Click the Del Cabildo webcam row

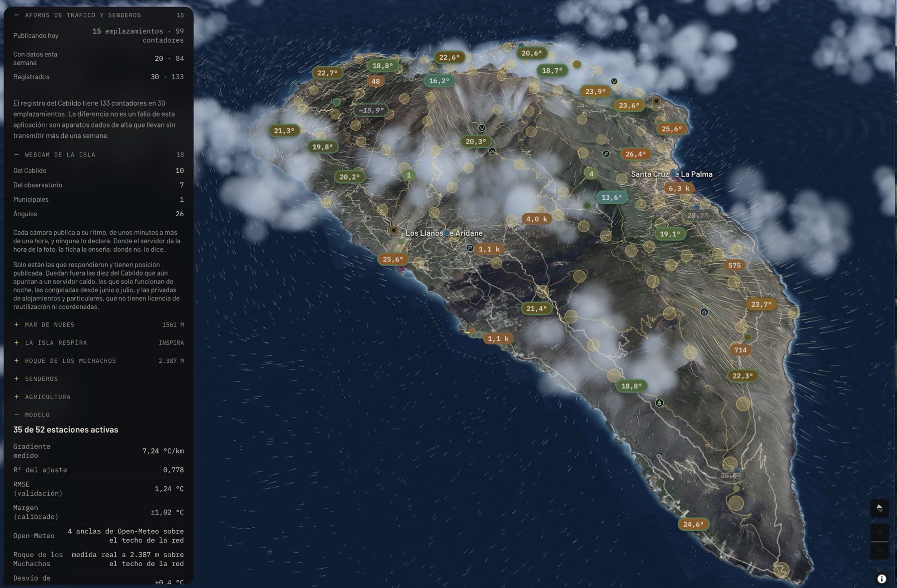[99, 170]
